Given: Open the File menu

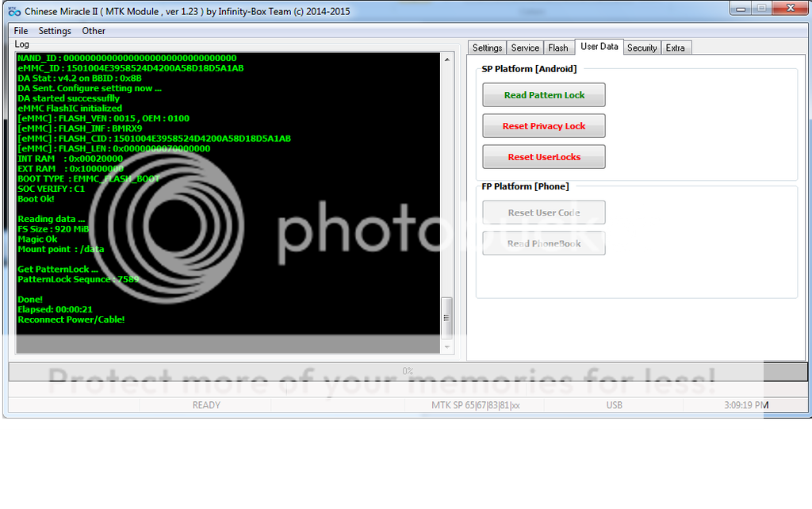Looking at the screenshot, I should pyautogui.click(x=21, y=31).
